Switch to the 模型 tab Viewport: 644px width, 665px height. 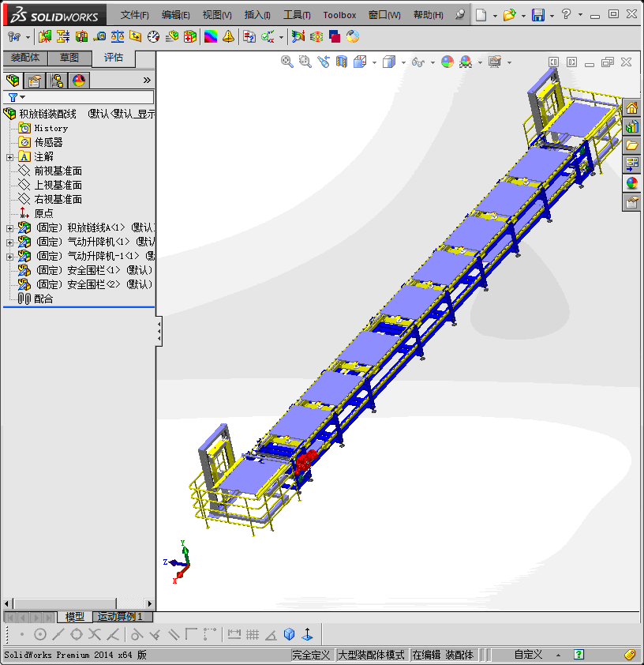coord(74,616)
